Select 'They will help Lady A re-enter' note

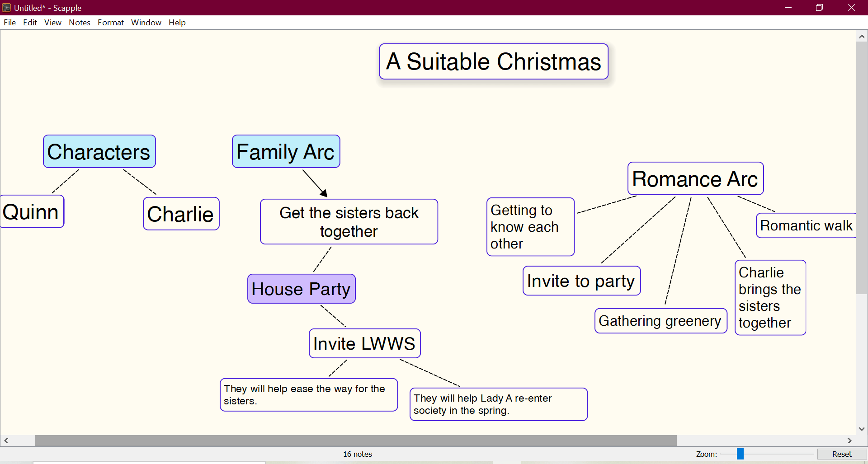pyautogui.click(x=499, y=404)
